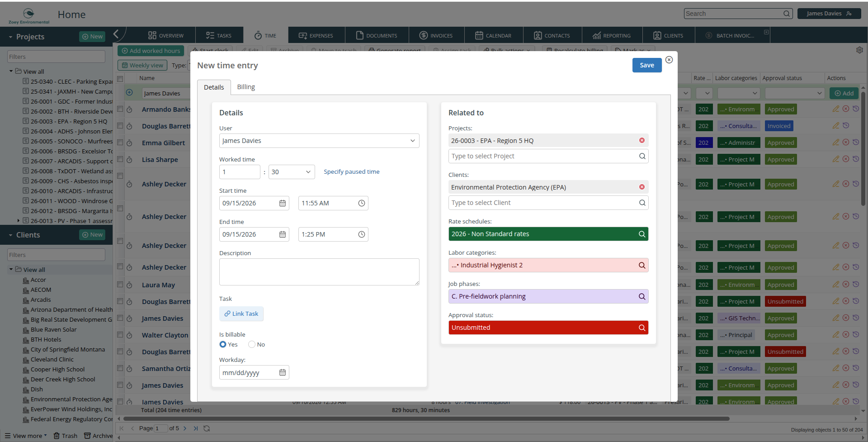Click the search icon in Rate schedules
Image resolution: width=868 pixels, height=442 pixels.
click(642, 234)
